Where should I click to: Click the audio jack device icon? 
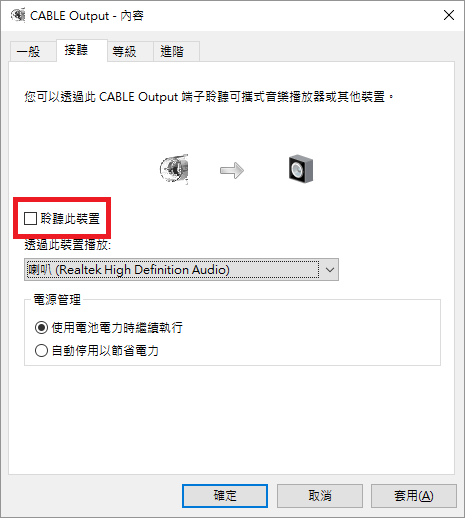174,169
